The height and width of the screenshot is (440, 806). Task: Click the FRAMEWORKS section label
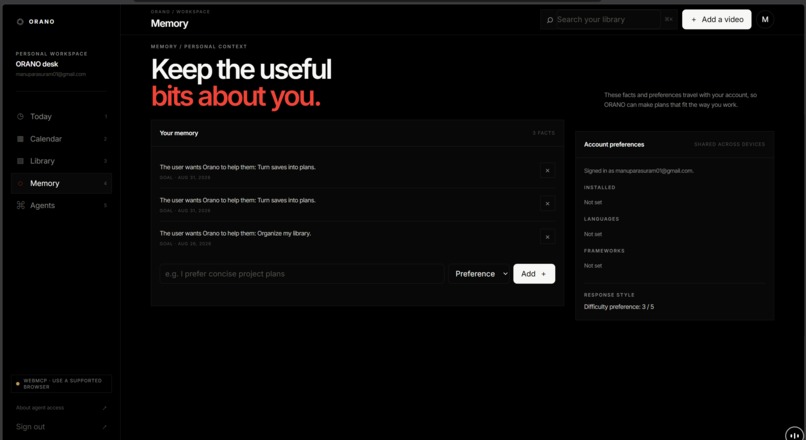[x=604, y=251]
